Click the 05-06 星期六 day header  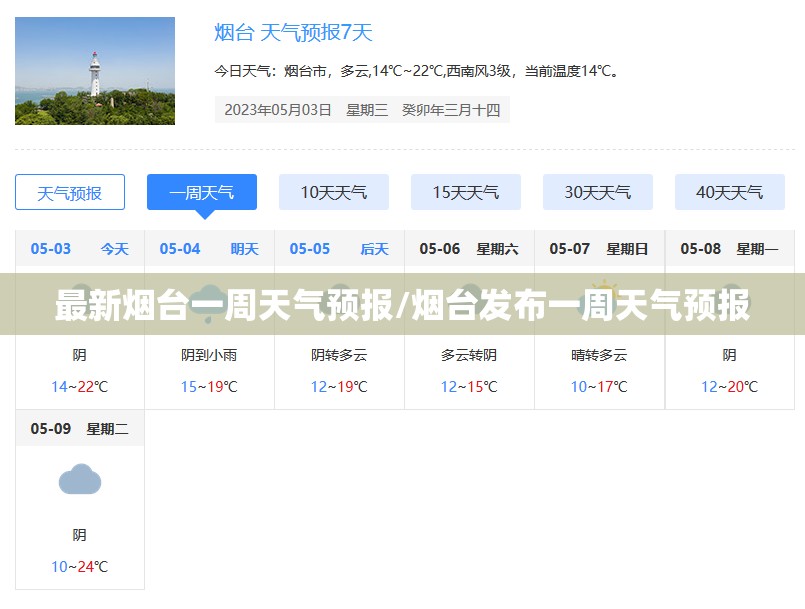pyautogui.click(x=469, y=249)
